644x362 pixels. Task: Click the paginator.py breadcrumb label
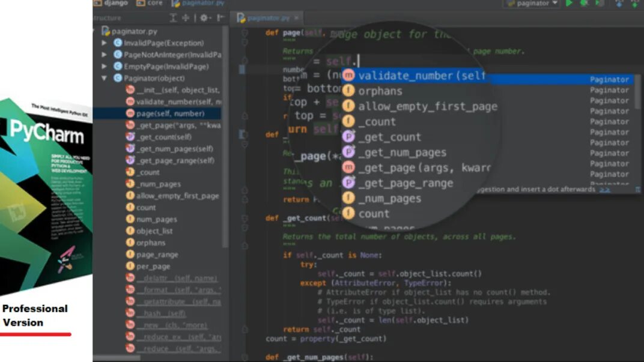pyautogui.click(x=203, y=3)
